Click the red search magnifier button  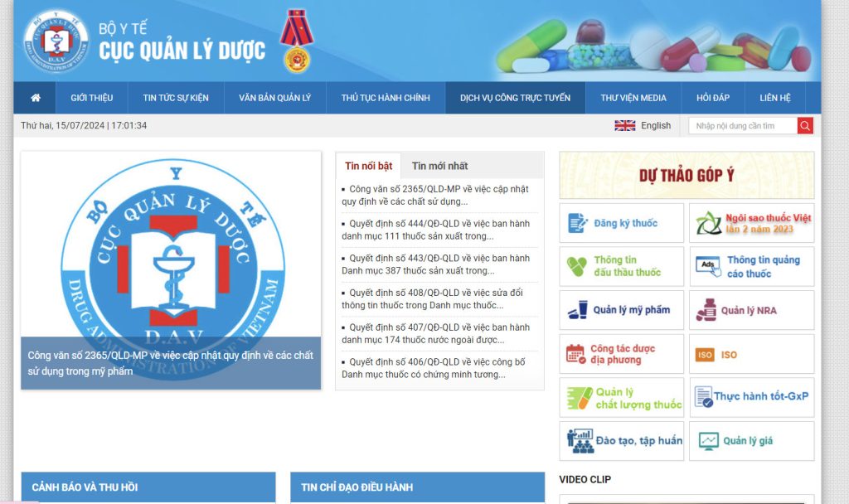pos(805,126)
